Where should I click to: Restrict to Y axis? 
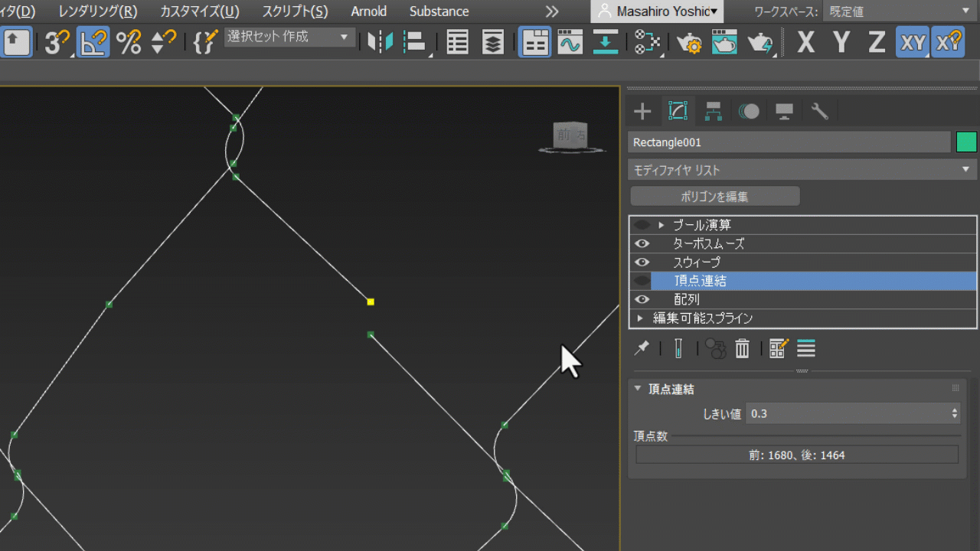pyautogui.click(x=841, y=42)
